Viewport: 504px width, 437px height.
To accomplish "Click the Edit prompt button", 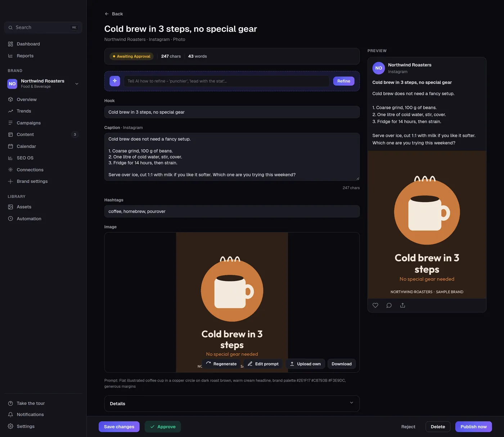I will pos(263,364).
